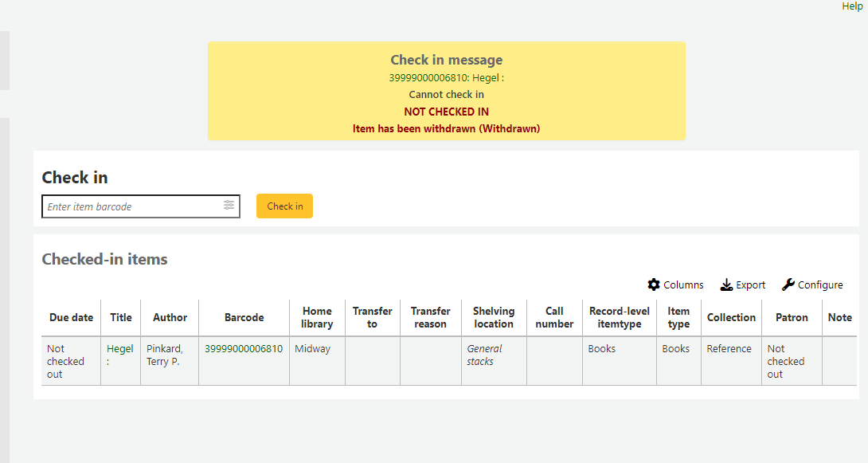
Task: Focus the Enter item barcode field
Action: [x=132, y=206]
